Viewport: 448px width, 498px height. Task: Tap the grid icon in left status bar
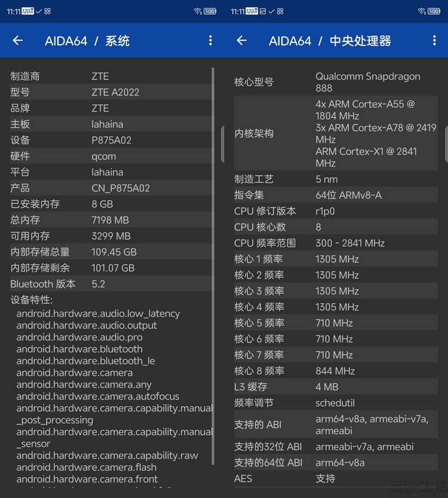[x=48, y=11]
